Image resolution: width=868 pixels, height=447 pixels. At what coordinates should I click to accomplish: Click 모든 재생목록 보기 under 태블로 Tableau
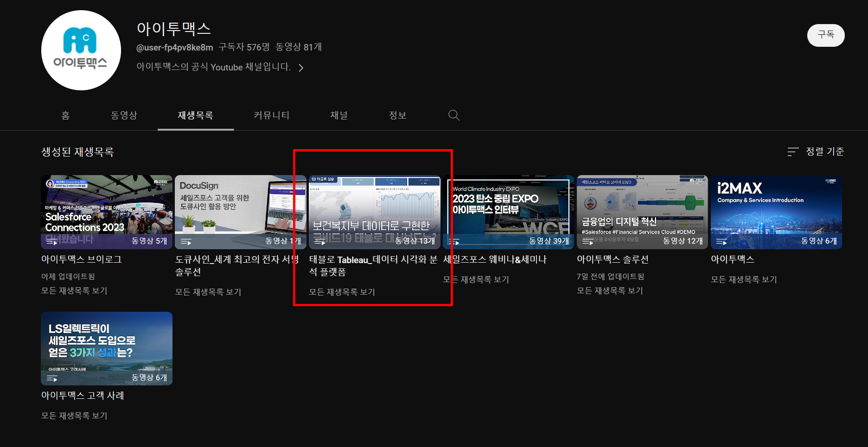(x=342, y=292)
